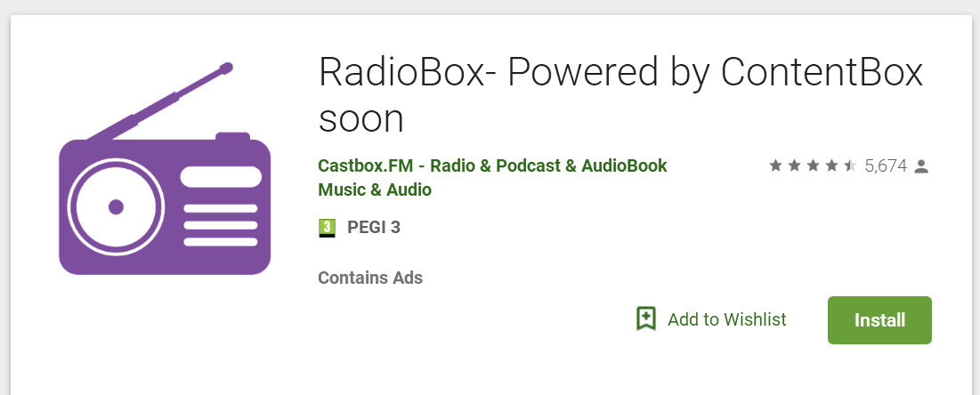Click the half-filled fifth rating star

(x=850, y=165)
